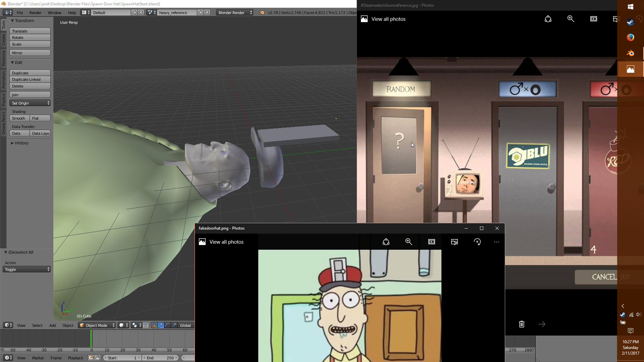
Task: Open the Render menu in Blender
Action: (35, 13)
